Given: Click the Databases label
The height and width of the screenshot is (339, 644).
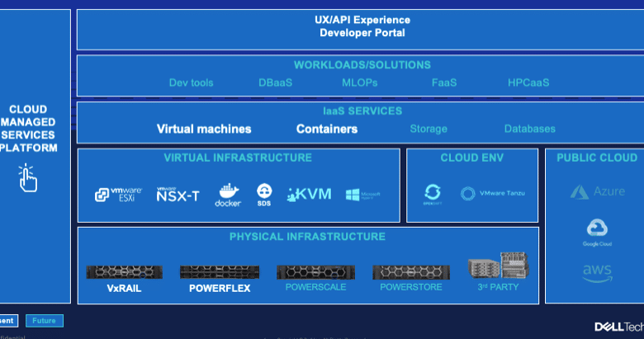Looking at the screenshot, I should tap(529, 129).
